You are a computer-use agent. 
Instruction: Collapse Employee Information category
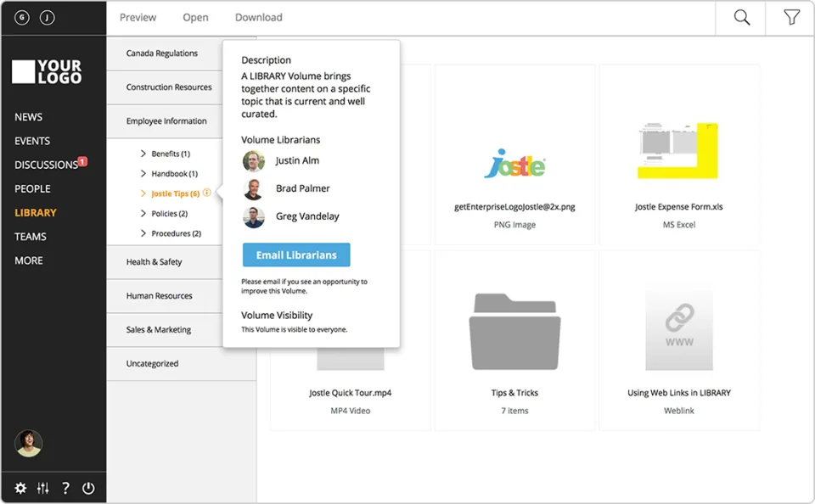coord(165,121)
